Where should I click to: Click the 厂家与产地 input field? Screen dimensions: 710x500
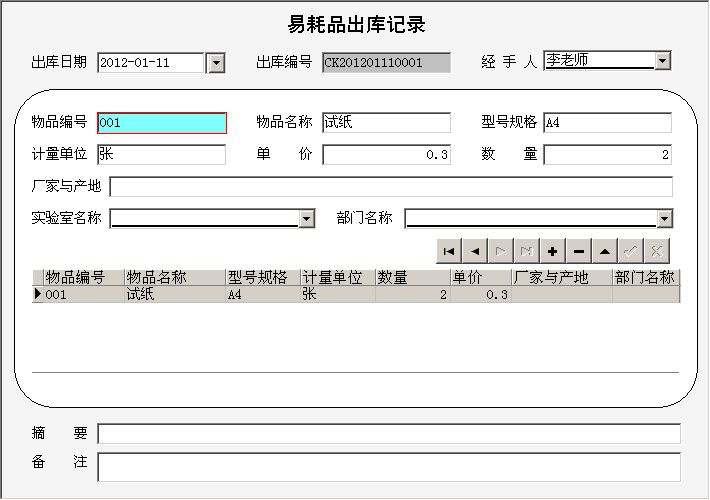click(391, 187)
